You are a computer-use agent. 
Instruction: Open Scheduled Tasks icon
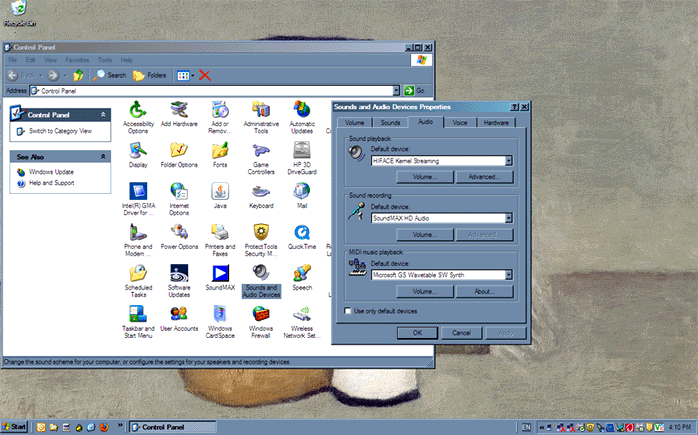point(138,281)
